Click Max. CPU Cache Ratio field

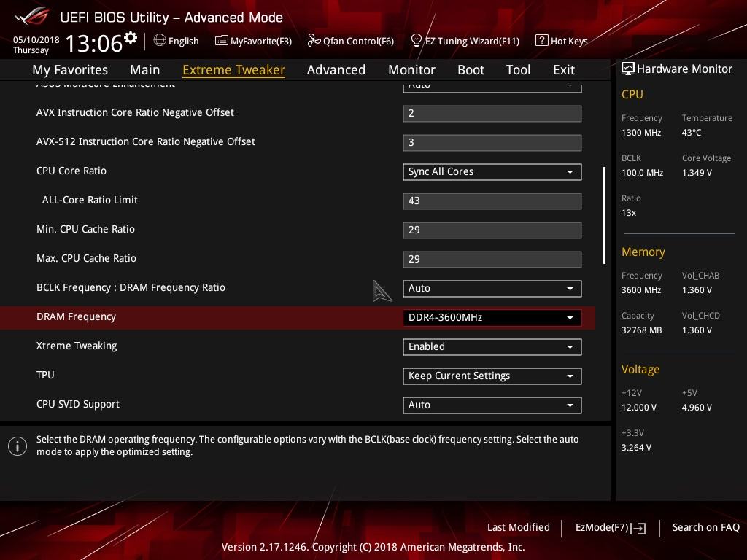click(x=492, y=260)
